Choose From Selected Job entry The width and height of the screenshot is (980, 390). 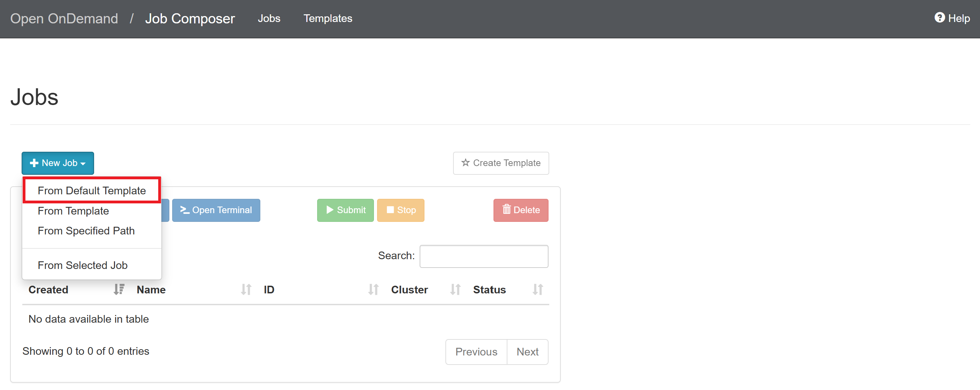83,265
